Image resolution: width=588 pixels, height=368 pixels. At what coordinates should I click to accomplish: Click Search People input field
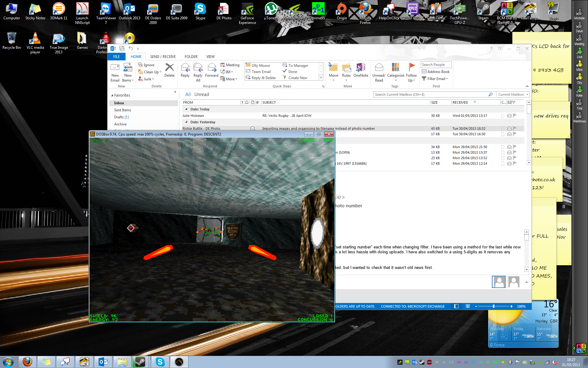pyautogui.click(x=436, y=65)
